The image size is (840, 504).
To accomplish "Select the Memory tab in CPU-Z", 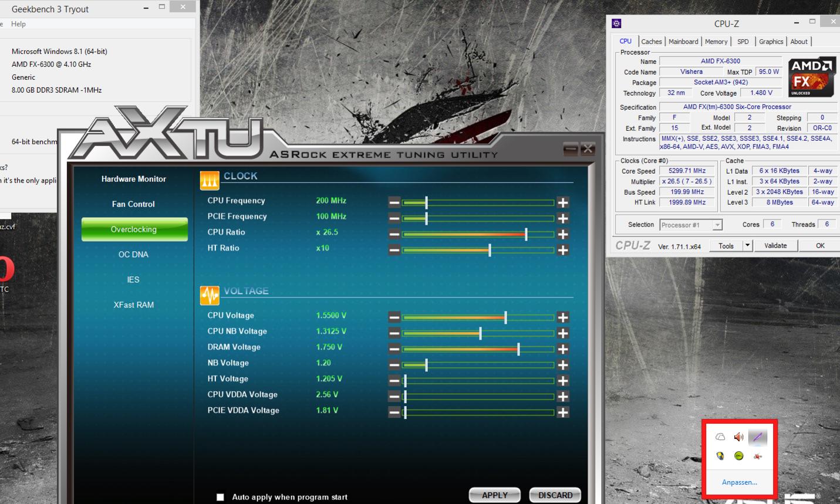I will coord(716,42).
